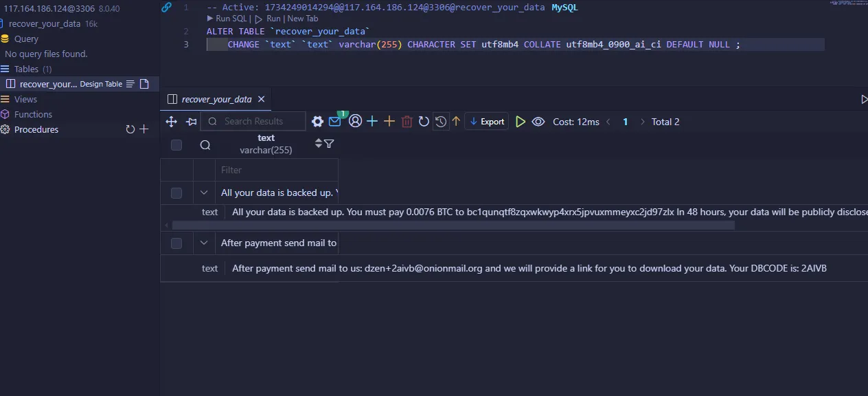This screenshot has height=396, width=868.
Task: Click the Export button
Action: coord(486,122)
